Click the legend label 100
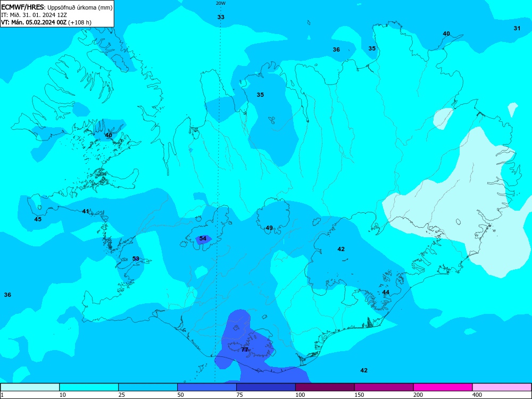This screenshot has height=399, width=532. (x=300, y=395)
